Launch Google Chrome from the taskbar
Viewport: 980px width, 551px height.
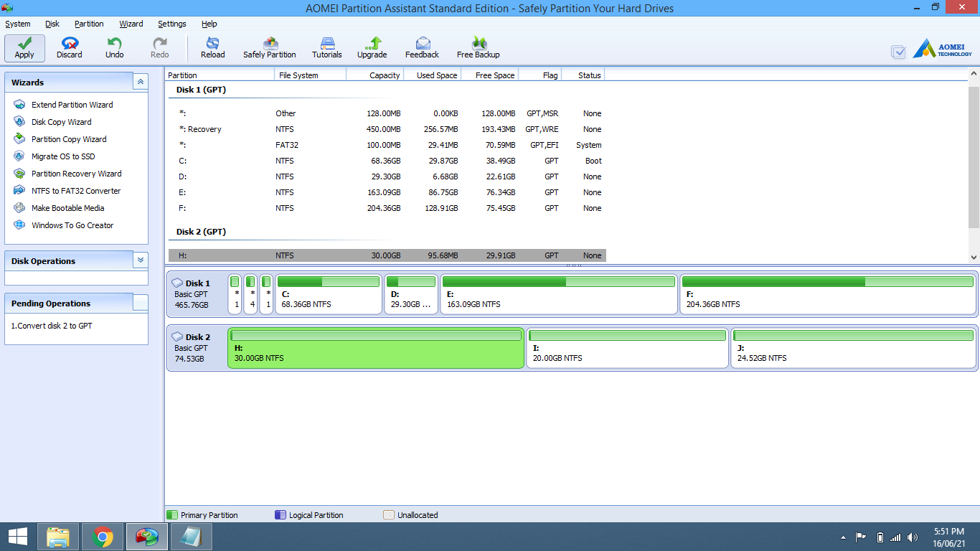(x=103, y=537)
